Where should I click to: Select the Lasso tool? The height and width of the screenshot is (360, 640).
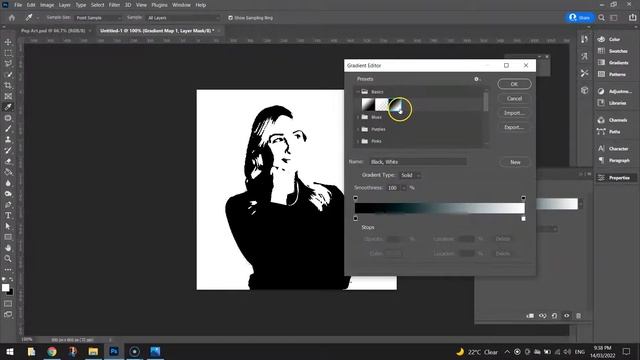click(8, 64)
